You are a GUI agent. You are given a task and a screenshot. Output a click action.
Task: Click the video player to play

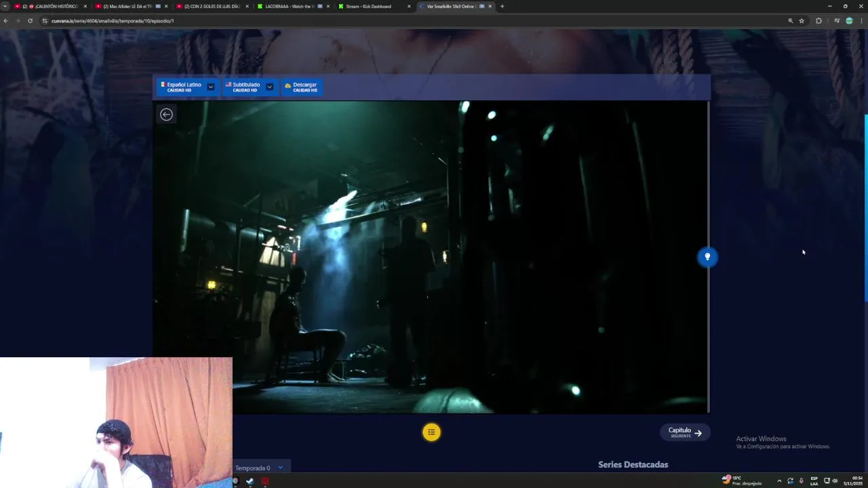click(431, 257)
